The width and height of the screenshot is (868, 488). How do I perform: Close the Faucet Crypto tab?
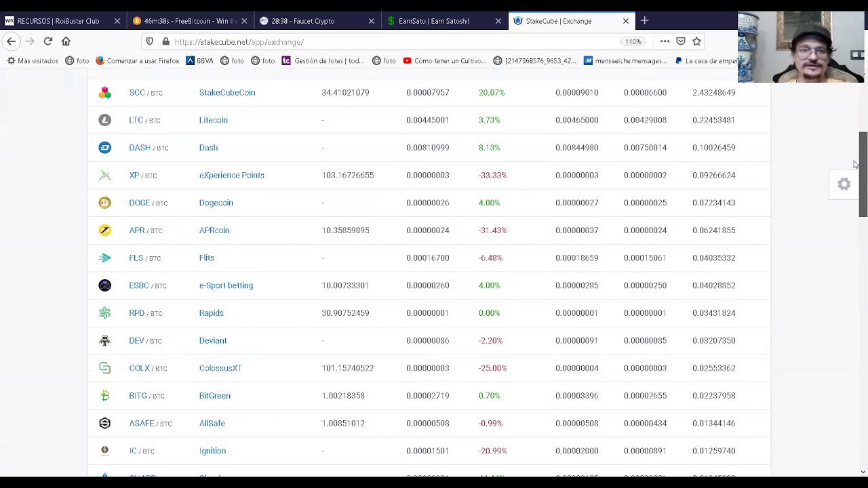coord(371,21)
